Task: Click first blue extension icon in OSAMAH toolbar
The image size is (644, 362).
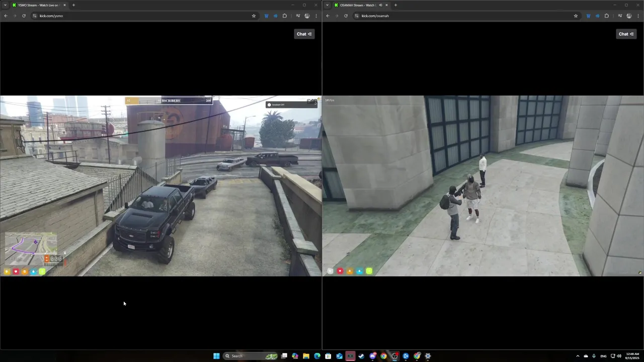Action: click(588, 16)
